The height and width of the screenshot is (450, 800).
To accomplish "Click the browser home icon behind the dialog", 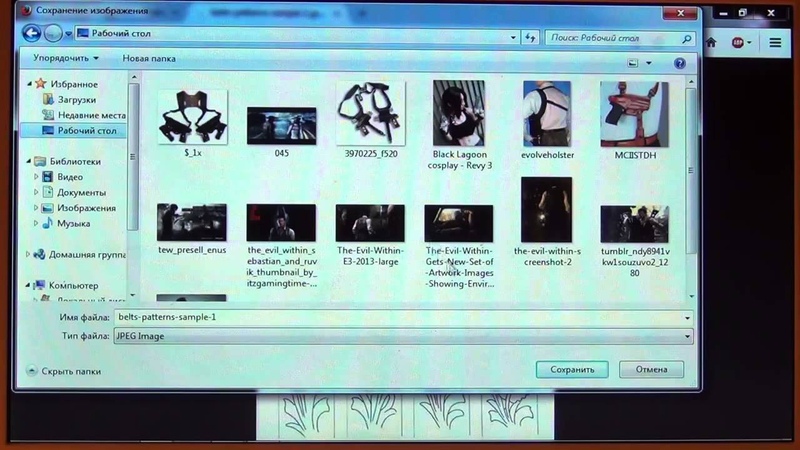I will click(x=711, y=43).
